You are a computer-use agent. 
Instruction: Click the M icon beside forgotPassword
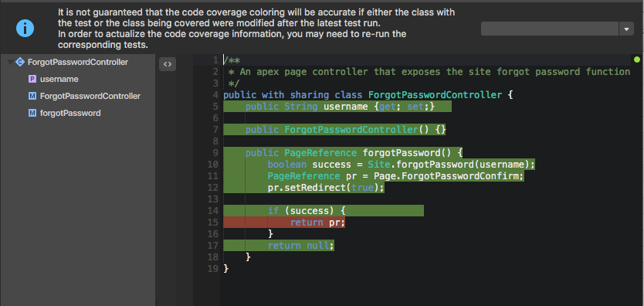(32, 113)
